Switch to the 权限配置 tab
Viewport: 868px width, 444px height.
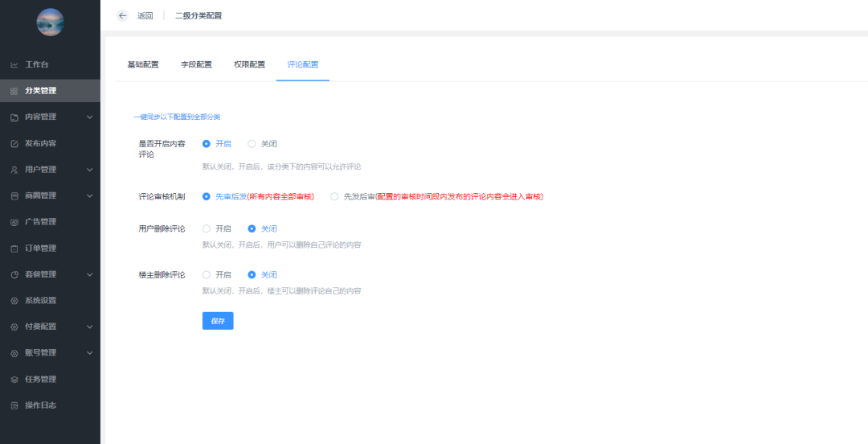(249, 64)
